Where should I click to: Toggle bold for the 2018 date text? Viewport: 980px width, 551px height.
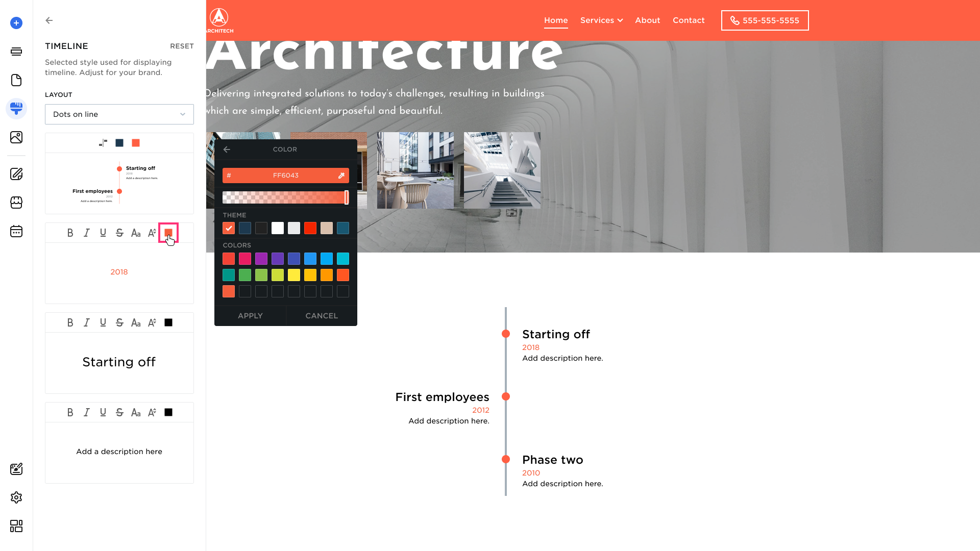click(70, 233)
